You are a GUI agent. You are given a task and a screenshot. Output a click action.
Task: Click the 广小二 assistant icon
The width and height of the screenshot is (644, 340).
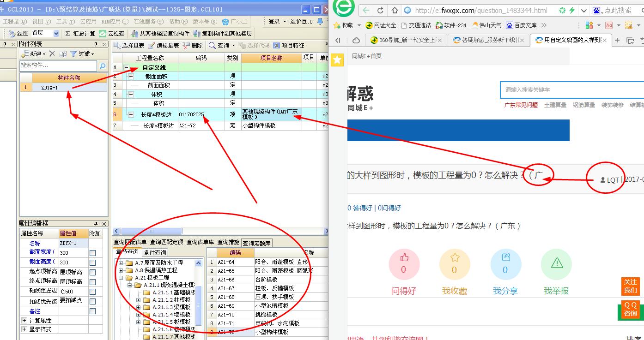(225, 22)
